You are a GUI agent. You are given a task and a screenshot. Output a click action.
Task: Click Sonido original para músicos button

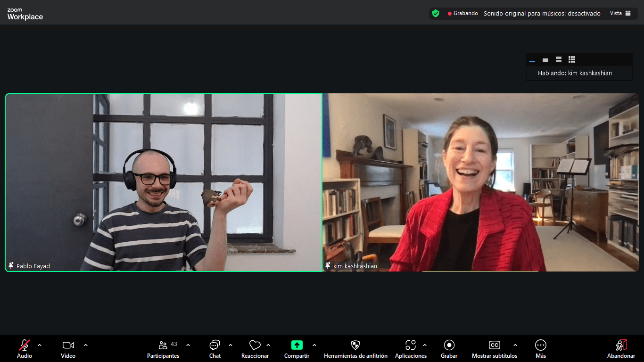[x=542, y=13]
